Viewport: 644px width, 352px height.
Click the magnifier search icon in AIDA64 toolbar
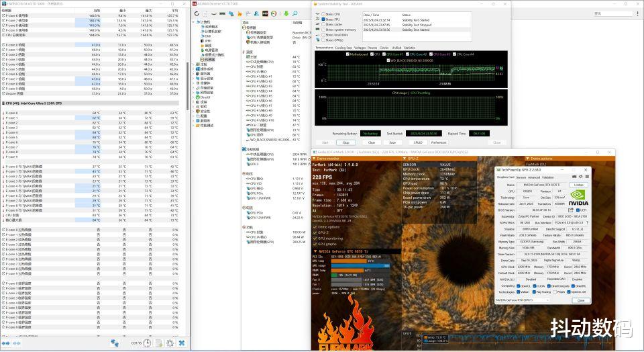tap(294, 13)
